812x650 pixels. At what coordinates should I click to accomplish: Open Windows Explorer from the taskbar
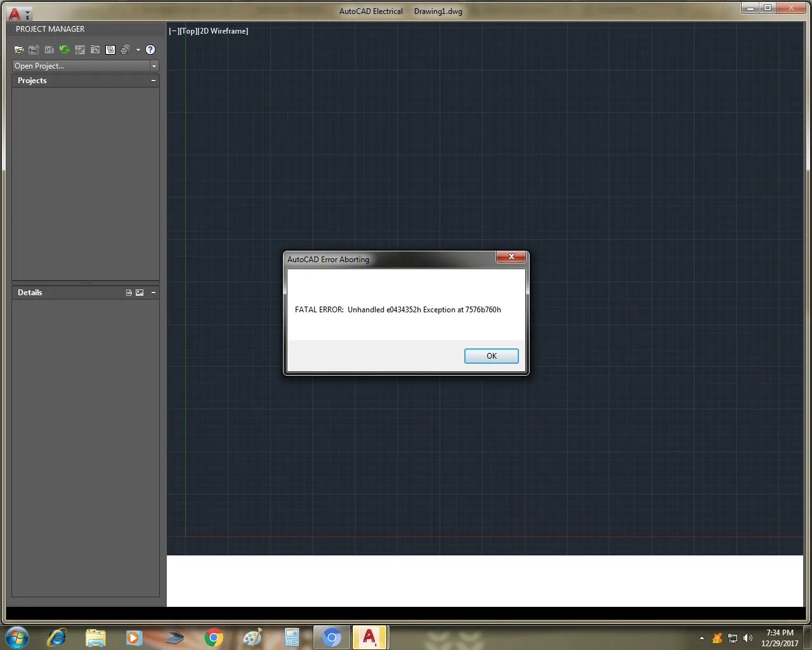(x=96, y=637)
